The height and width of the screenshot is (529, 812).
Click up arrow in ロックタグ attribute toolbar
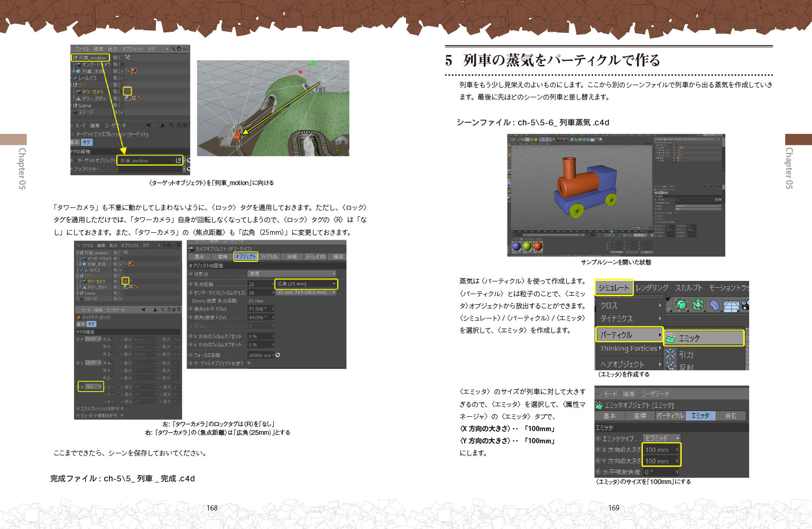155,309
